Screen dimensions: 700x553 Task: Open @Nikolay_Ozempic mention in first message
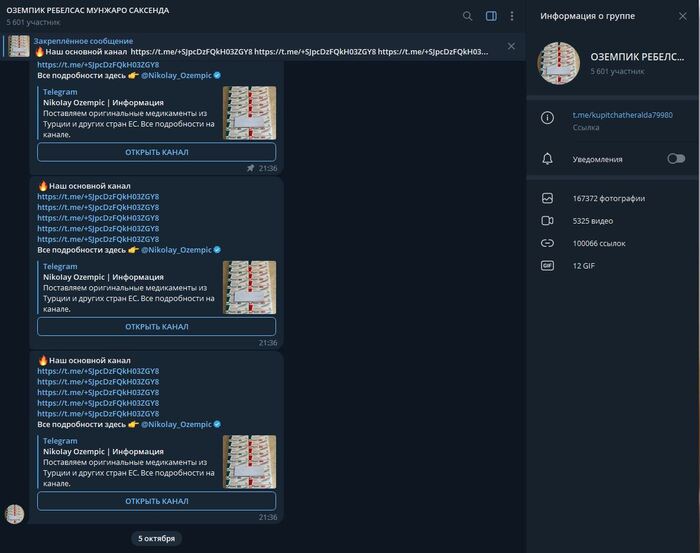click(x=176, y=75)
